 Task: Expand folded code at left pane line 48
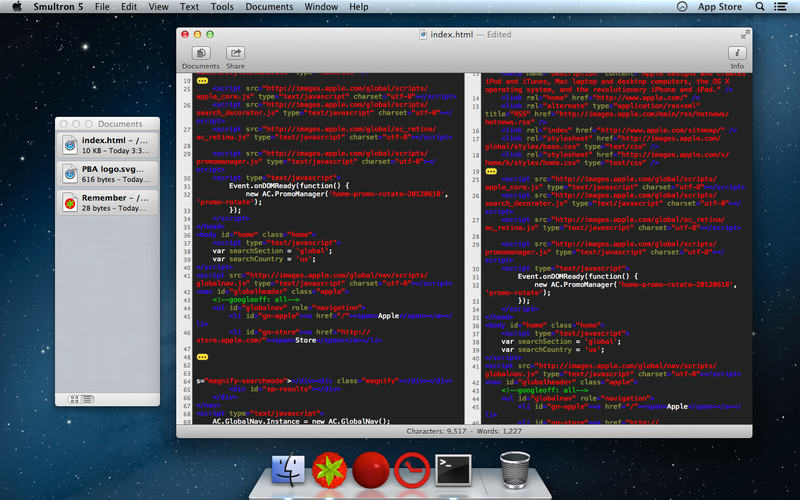pos(203,357)
